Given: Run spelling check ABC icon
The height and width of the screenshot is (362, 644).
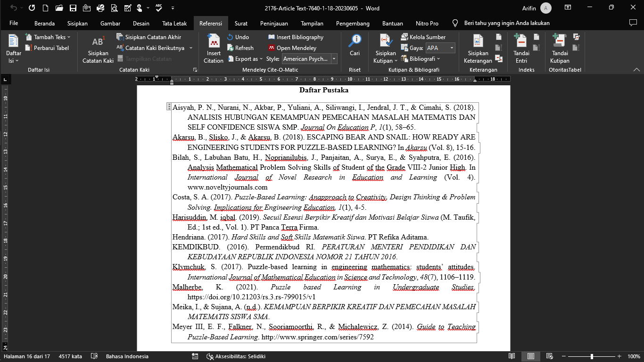Looking at the screenshot, I should [x=158, y=8].
